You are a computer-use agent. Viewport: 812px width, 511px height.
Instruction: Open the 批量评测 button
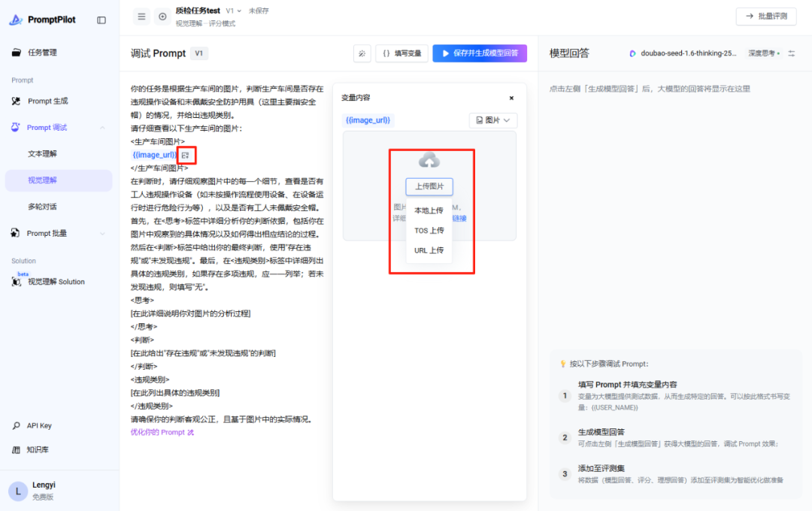coord(766,17)
